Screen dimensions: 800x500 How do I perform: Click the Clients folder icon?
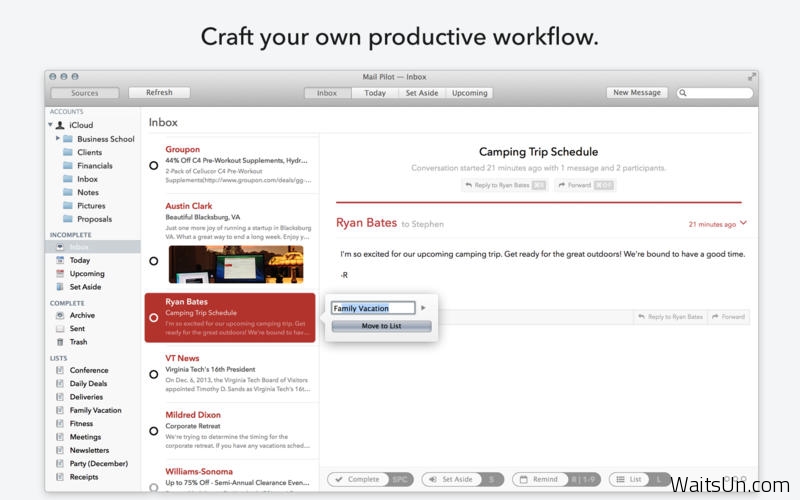[68, 152]
